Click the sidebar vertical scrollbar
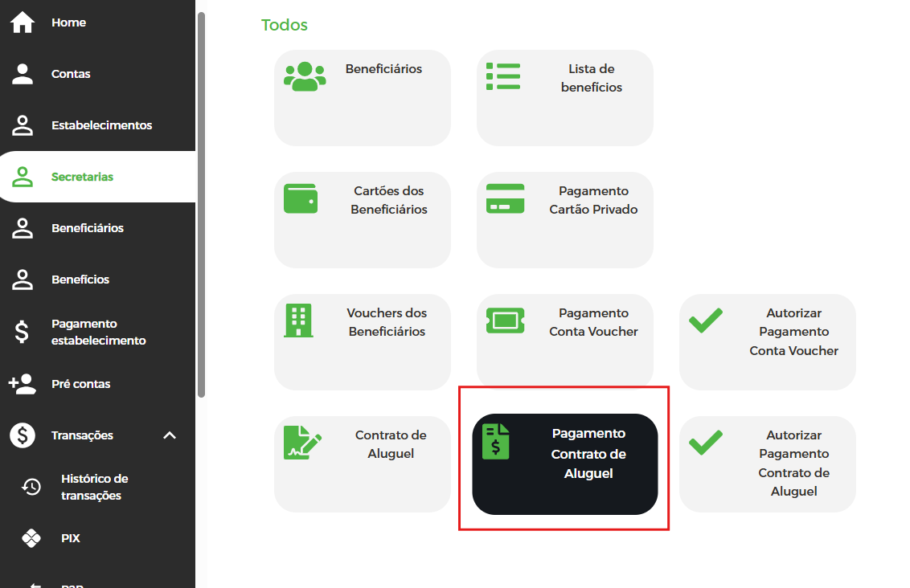 click(201, 201)
